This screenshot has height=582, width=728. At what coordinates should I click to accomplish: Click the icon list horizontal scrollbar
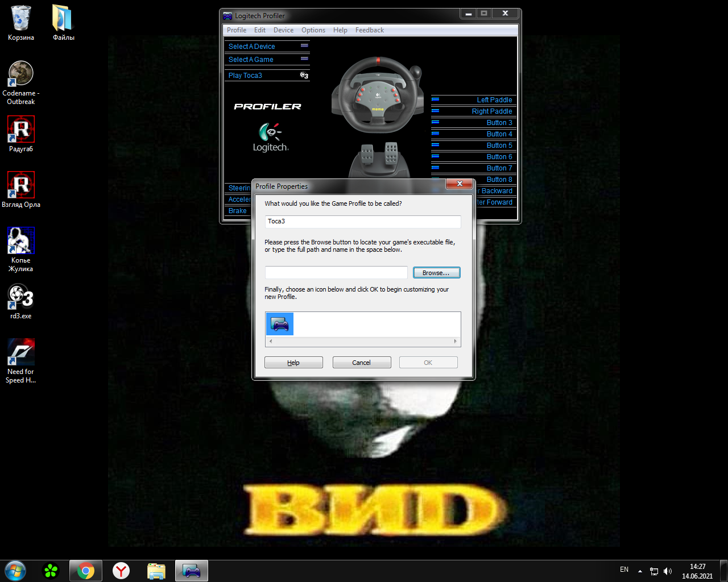(x=363, y=341)
